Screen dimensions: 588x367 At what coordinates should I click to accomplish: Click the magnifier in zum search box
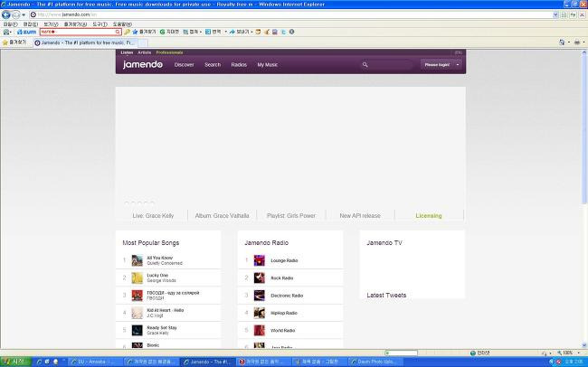[x=118, y=32]
